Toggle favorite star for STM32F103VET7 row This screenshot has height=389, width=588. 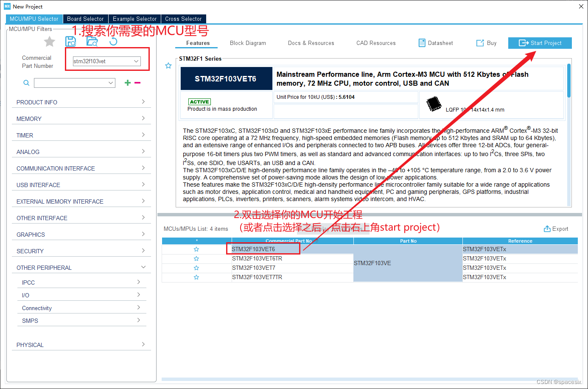pos(196,268)
